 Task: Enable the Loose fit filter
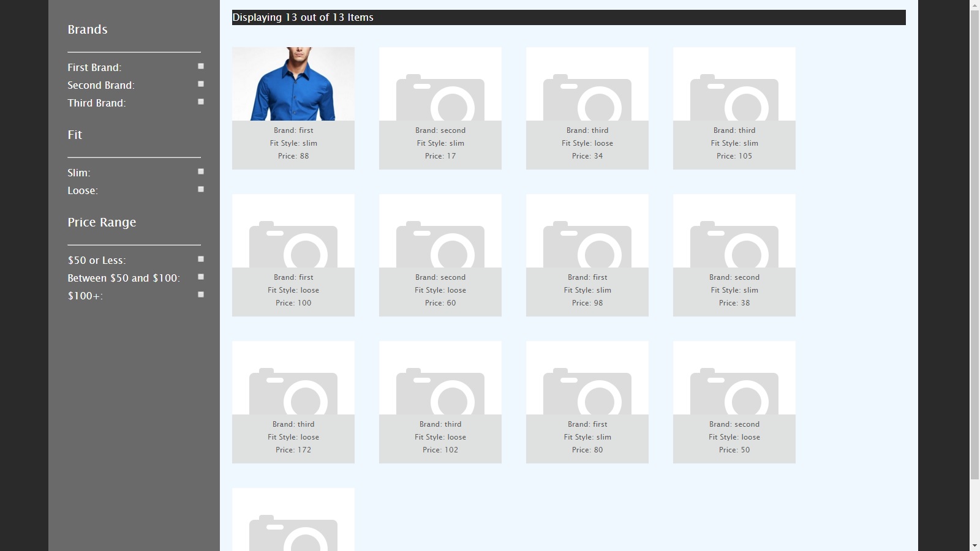click(201, 189)
